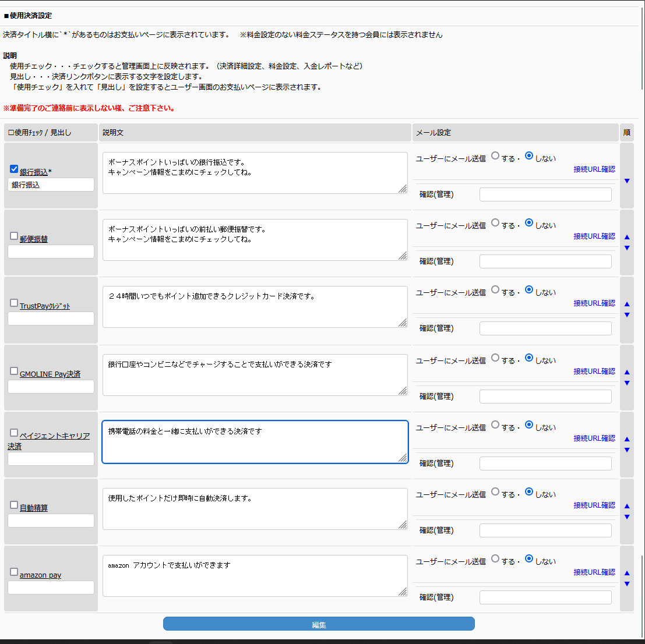
Task: Move GMOLINE Pay row up with arrow
Action: pos(627,372)
